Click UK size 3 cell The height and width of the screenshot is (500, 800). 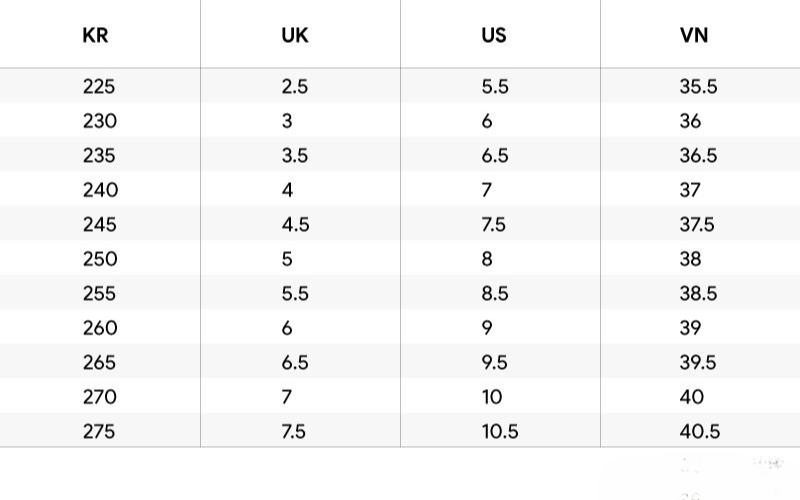287,121
